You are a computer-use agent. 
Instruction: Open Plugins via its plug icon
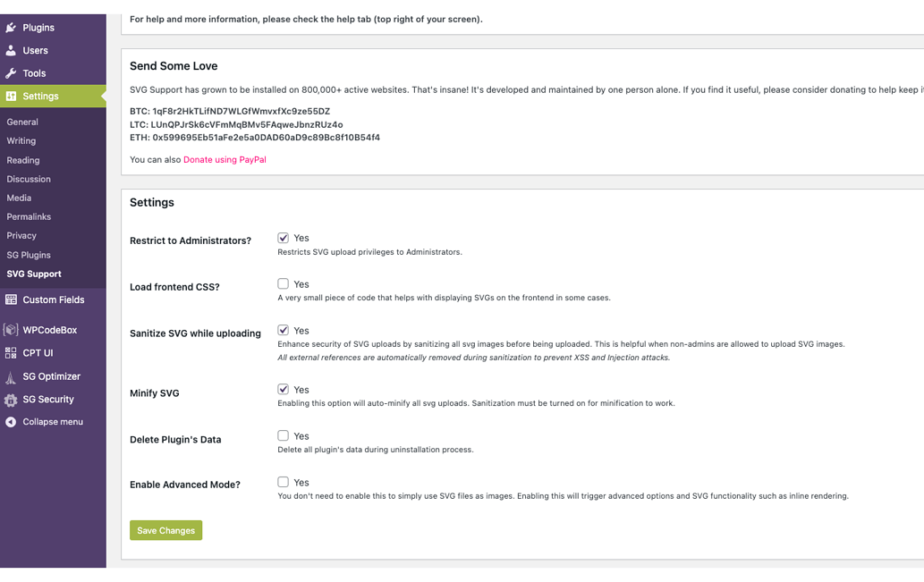pos(11,28)
